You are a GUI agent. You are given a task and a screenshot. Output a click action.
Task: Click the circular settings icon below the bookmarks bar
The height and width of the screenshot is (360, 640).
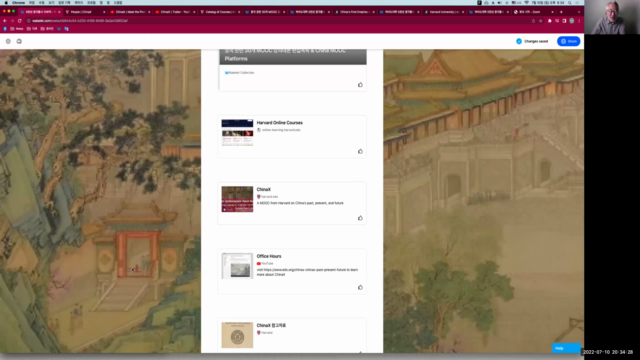8,41
